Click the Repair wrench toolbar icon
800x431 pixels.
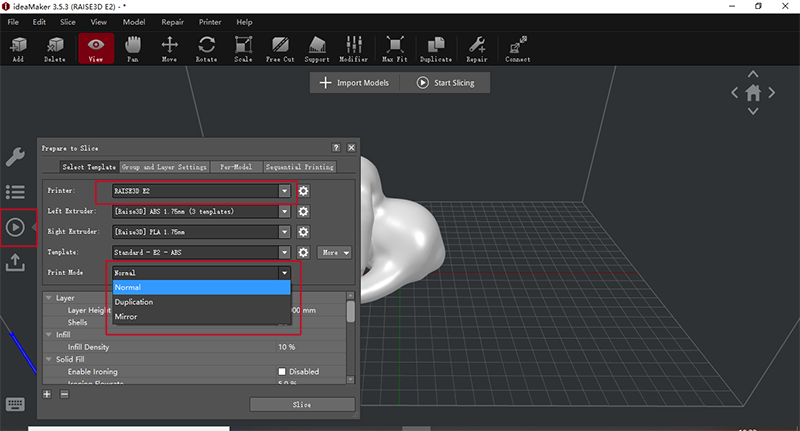[477, 49]
